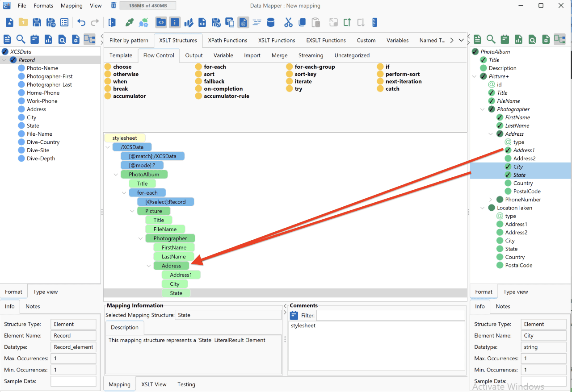Image resolution: width=572 pixels, height=392 pixels.
Task: Open the Notes tab in target panel
Action: pyautogui.click(x=503, y=306)
